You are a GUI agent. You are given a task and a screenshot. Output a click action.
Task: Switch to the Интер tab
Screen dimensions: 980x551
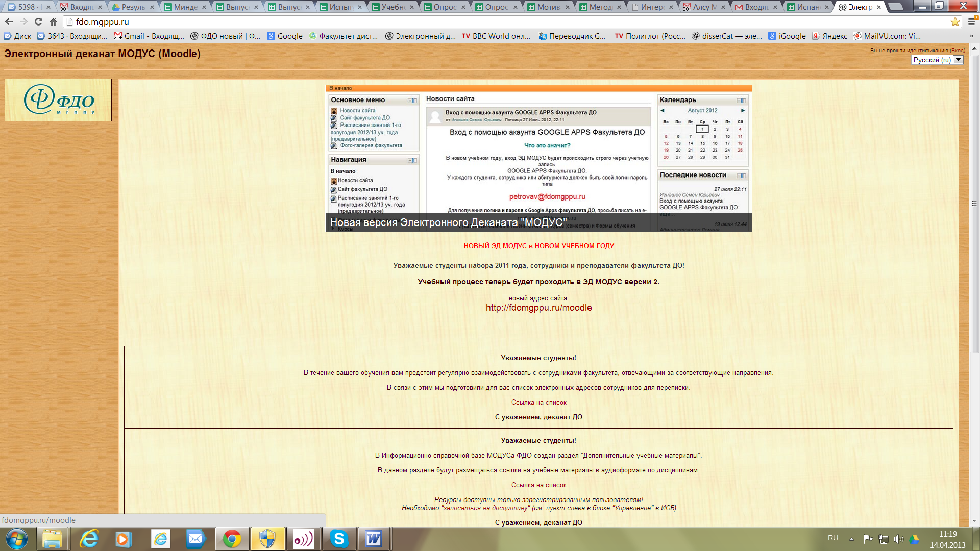[x=651, y=7]
